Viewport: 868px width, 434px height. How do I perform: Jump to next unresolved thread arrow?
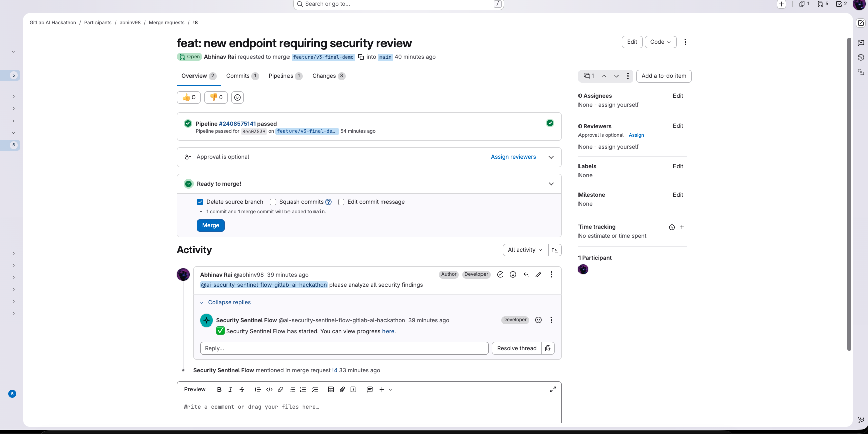(616, 76)
